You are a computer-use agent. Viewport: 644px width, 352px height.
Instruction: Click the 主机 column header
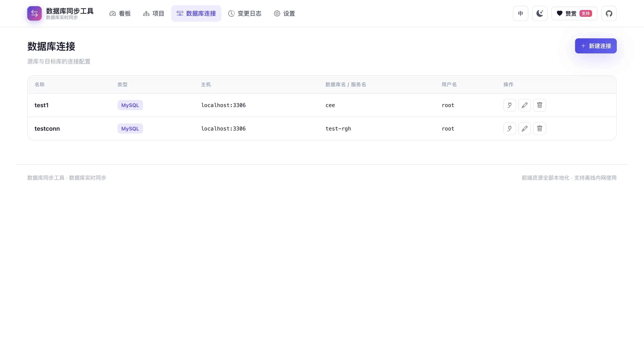point(206,84)
